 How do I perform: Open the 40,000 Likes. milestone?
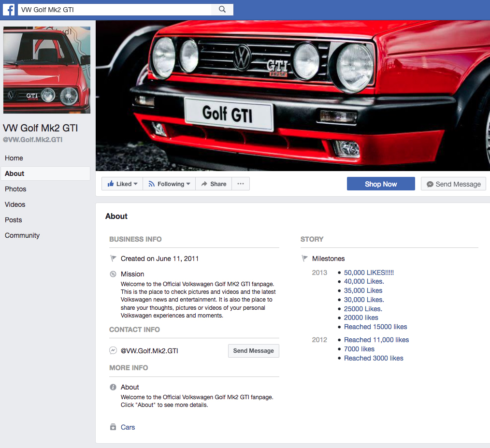pos(364,281)
